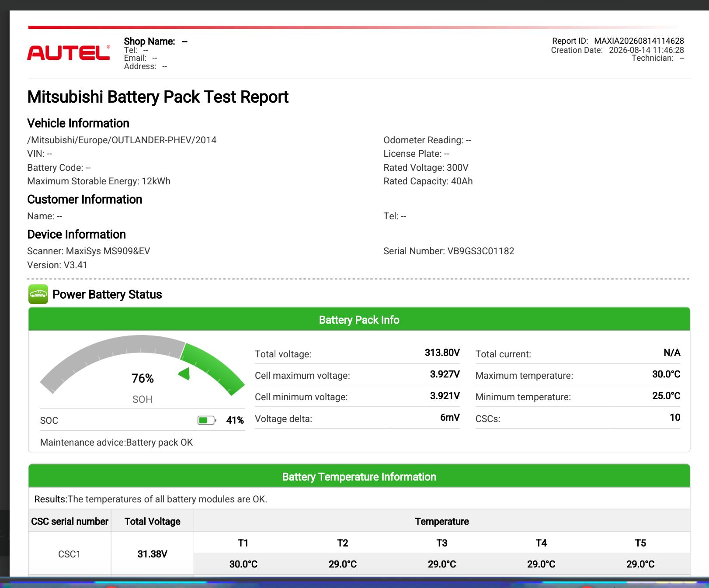Click the green EV car icon beside Power Battery Status
Image resolution: width=709 pixels, height=588 pixels.
tap(38, 294)
